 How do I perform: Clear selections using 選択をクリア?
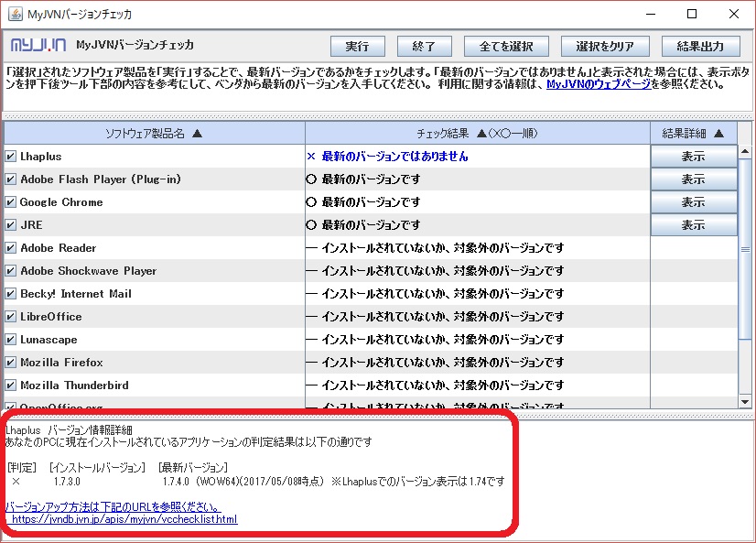pos(605,47)
